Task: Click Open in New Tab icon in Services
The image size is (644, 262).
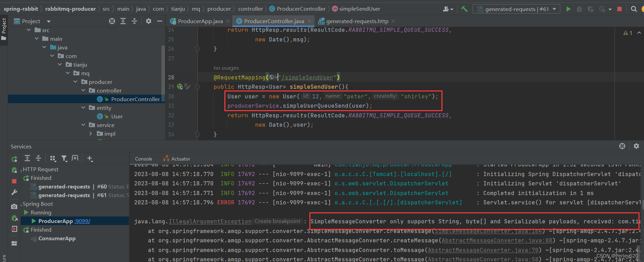Action: [x=75, y=158]
